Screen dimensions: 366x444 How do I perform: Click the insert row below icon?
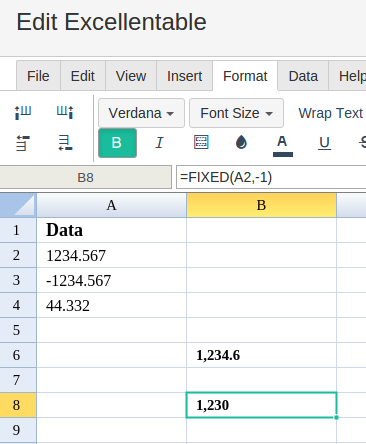point(65,143)
